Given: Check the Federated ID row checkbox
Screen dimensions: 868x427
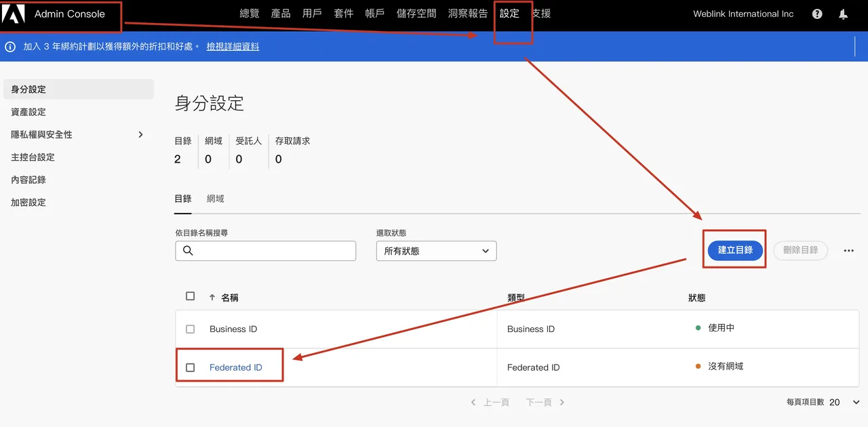Looking at the screenshot, I should [x=191, y=367].
